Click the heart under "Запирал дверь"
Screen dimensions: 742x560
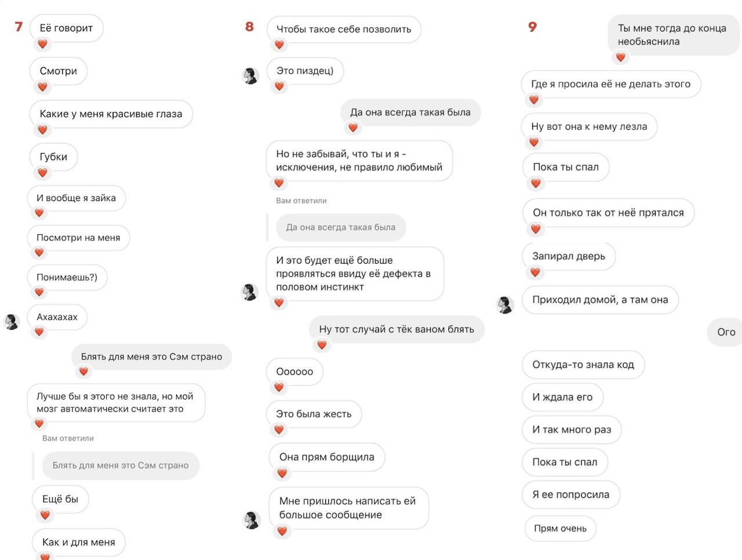pos(535,272)
